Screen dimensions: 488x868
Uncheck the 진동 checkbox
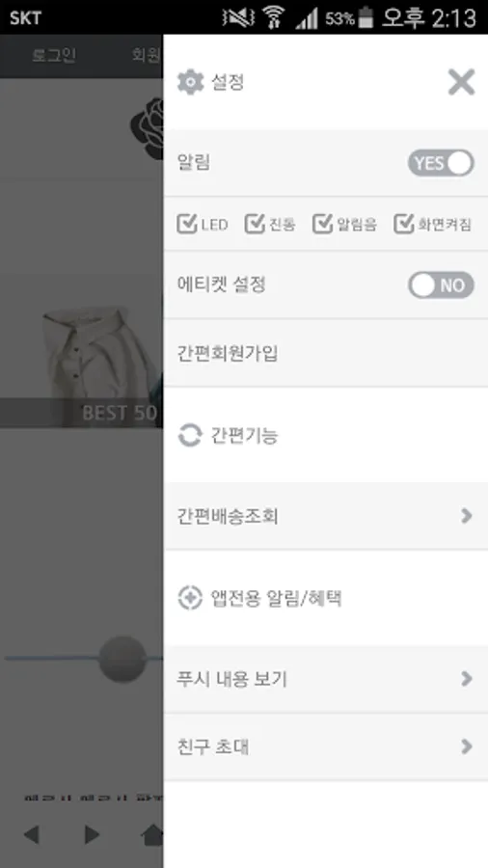click(x=255, y=224)
